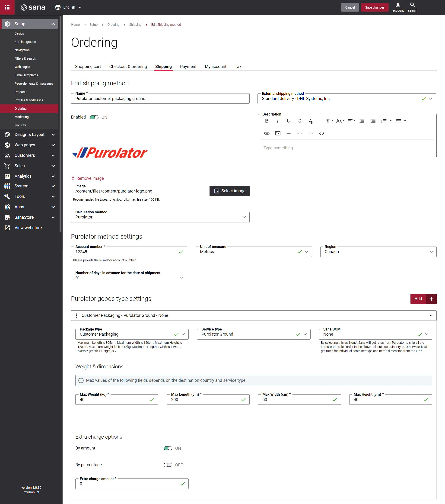This screenshot has width=445, height=504.
Task: Open Number of days in advance dropdown
Action: coord(129,278)
